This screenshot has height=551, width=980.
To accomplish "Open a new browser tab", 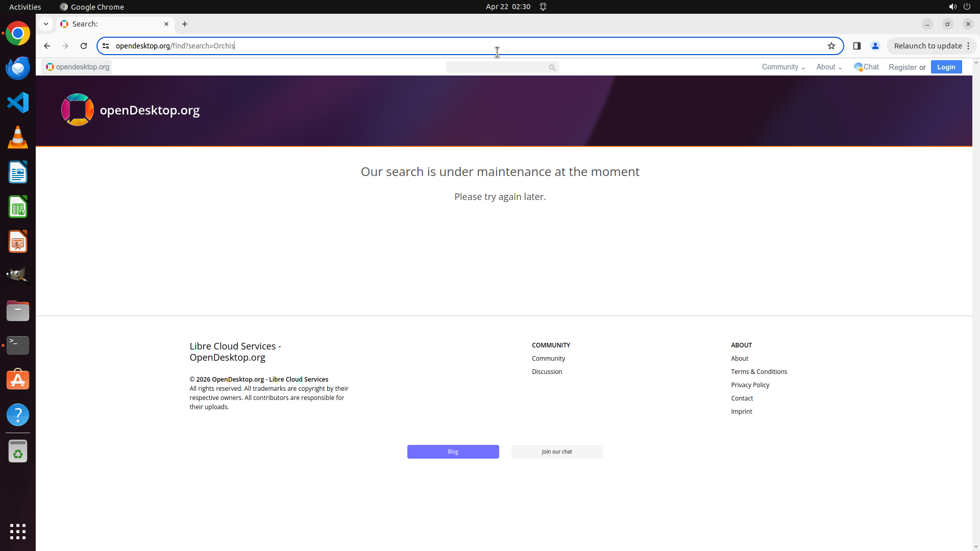I will [x=185, y=24].
